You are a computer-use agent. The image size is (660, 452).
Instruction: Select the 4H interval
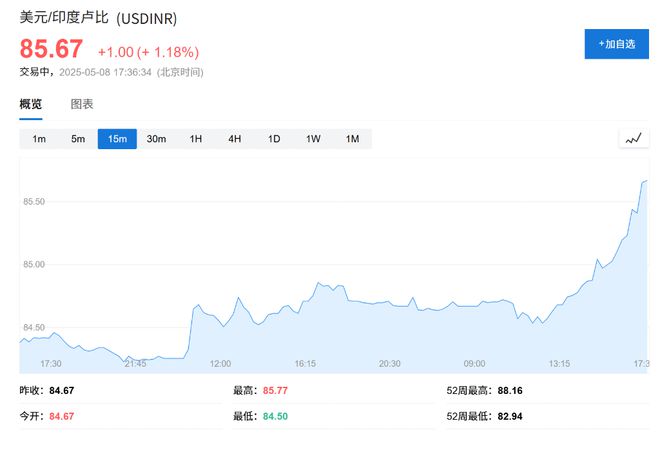click(x=235, y=139)
